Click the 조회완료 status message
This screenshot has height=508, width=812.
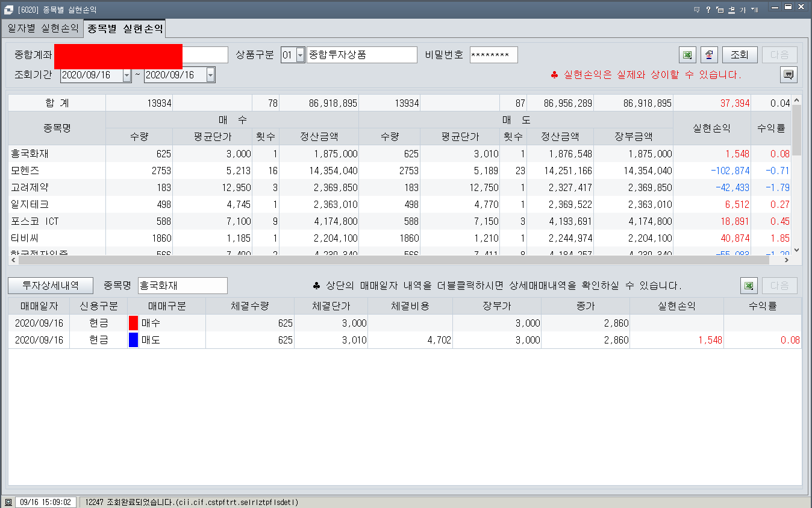192,502
